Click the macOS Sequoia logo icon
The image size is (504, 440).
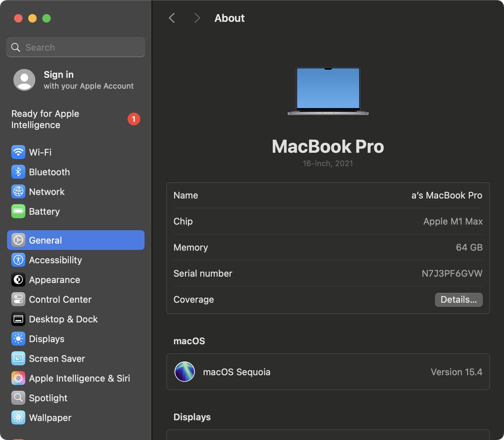[185, 372]
